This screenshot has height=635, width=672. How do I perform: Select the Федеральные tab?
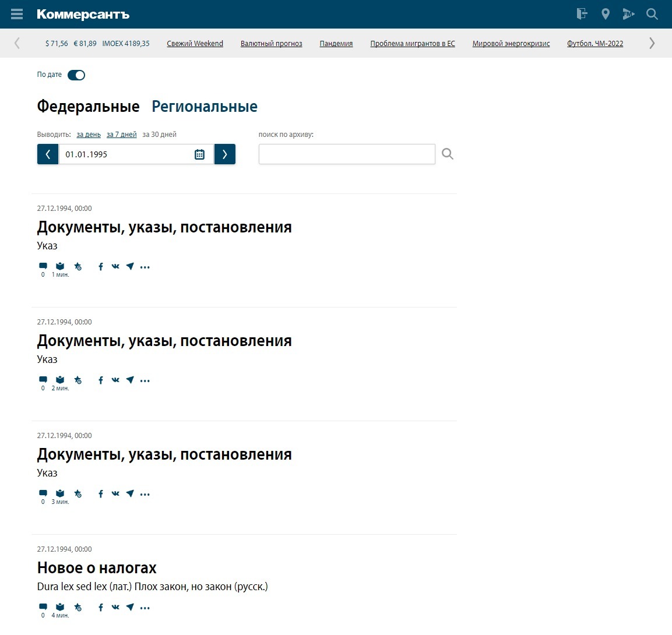88,106
